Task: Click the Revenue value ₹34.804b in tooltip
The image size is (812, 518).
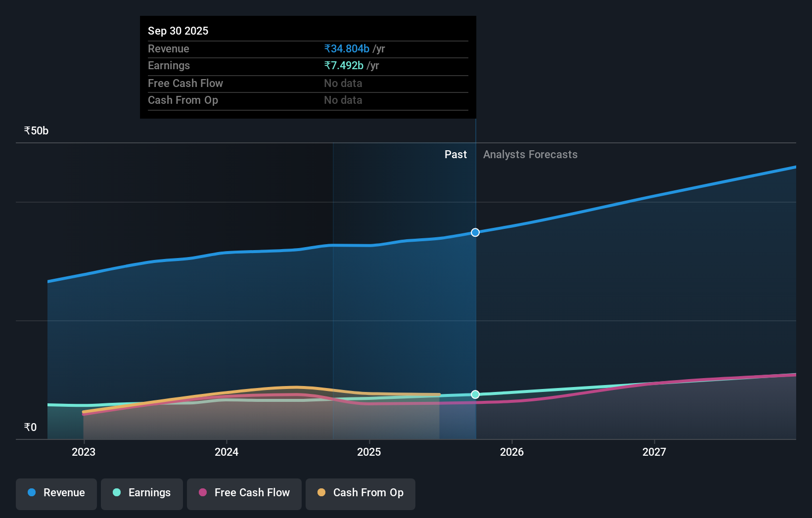Action: [346, 48]
